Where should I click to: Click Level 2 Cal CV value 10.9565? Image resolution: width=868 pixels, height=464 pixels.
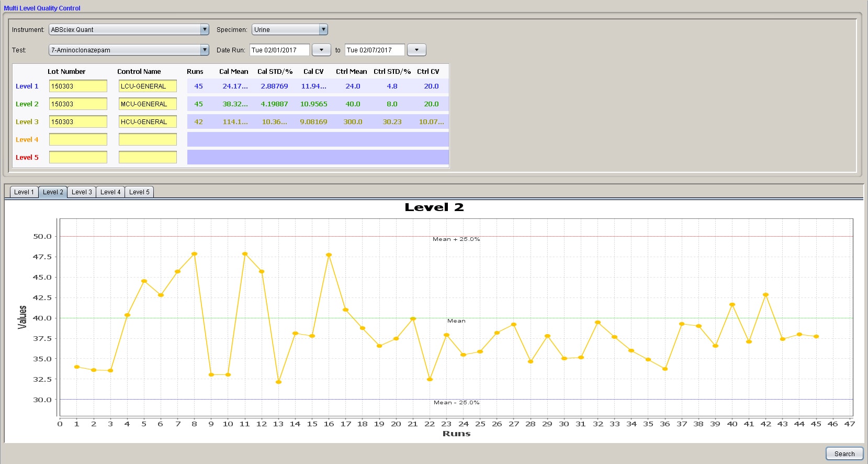(x=314, y=104)
